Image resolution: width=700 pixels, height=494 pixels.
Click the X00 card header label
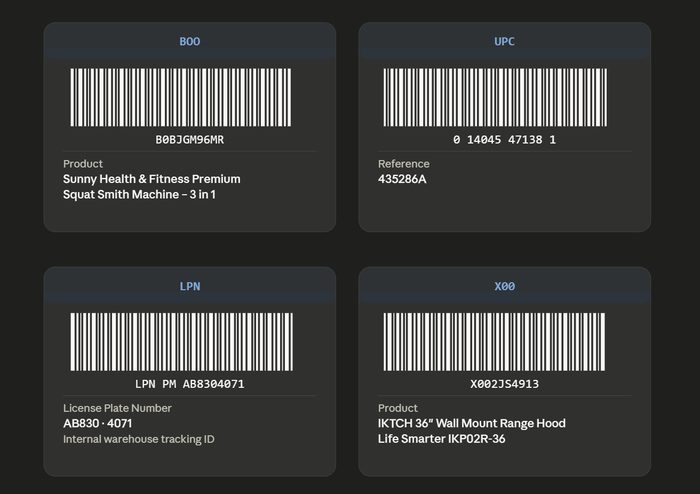click(504, 286)
